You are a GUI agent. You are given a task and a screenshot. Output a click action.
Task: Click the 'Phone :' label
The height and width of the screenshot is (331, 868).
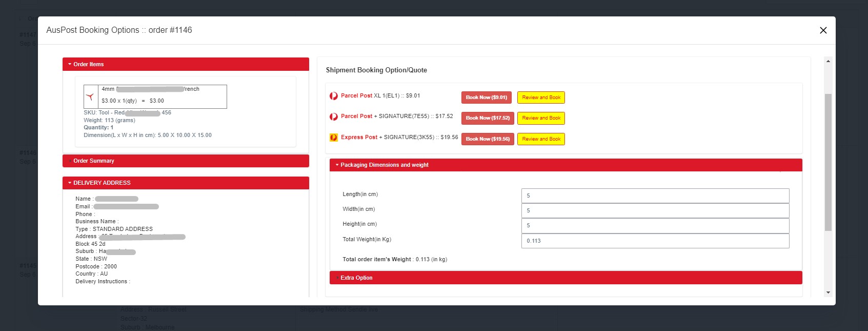coord(85,215)
